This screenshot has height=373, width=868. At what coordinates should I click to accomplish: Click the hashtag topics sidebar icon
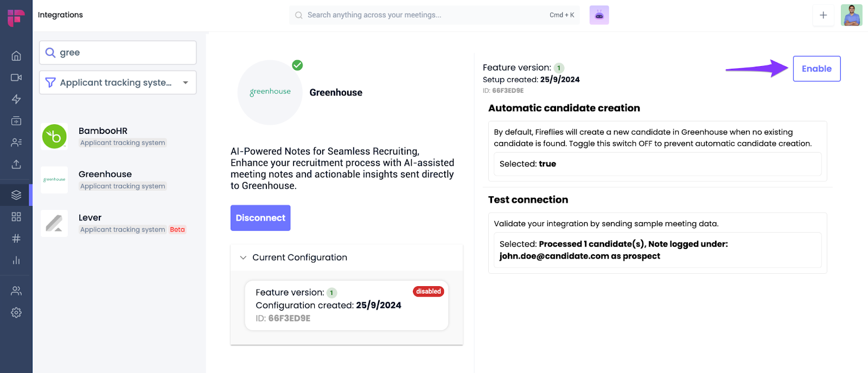pyautogui.click(x=16, y=239)
